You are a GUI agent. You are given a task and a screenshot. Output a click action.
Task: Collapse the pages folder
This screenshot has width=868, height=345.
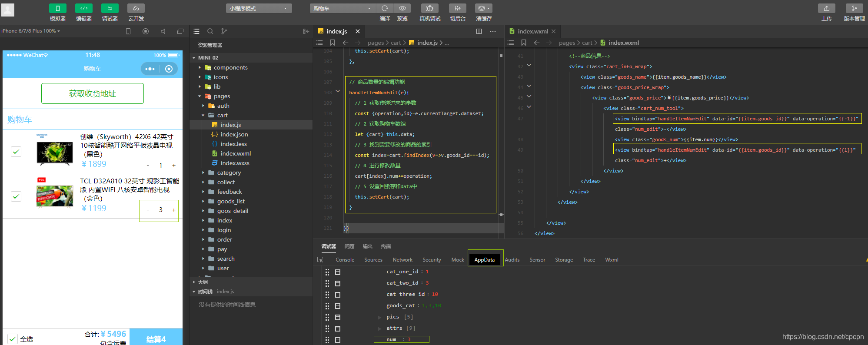200,96
